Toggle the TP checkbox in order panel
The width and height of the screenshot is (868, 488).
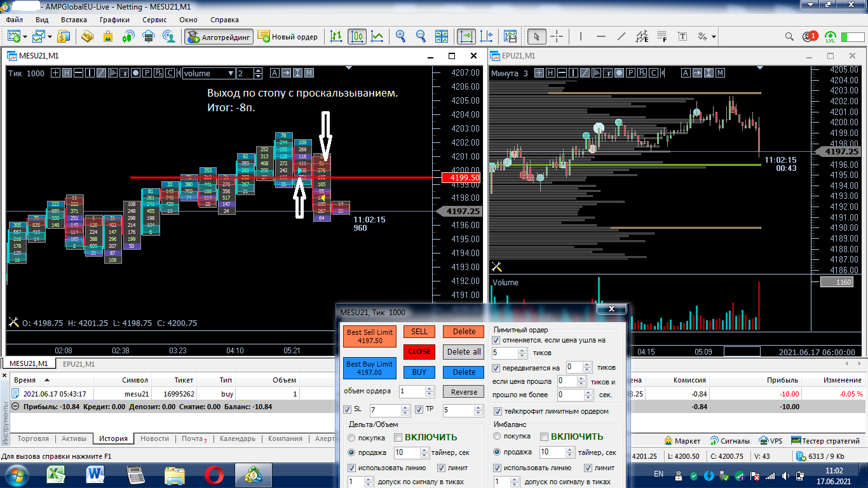(419, 410)
